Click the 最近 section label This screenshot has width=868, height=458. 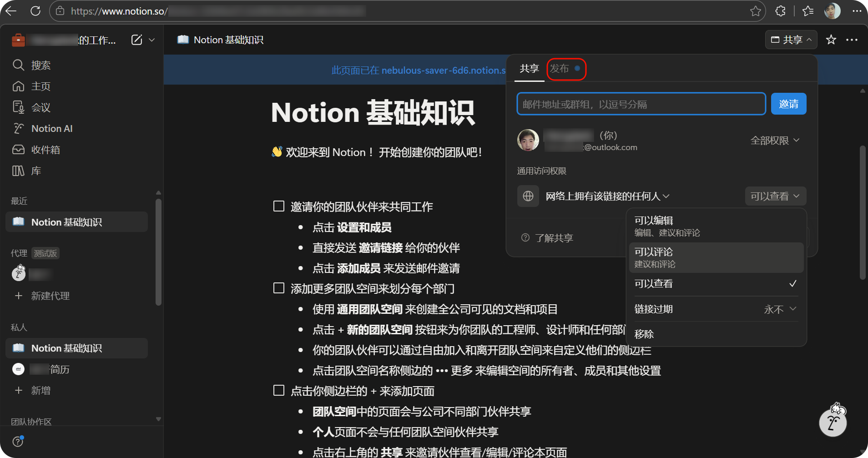(19, 201)
